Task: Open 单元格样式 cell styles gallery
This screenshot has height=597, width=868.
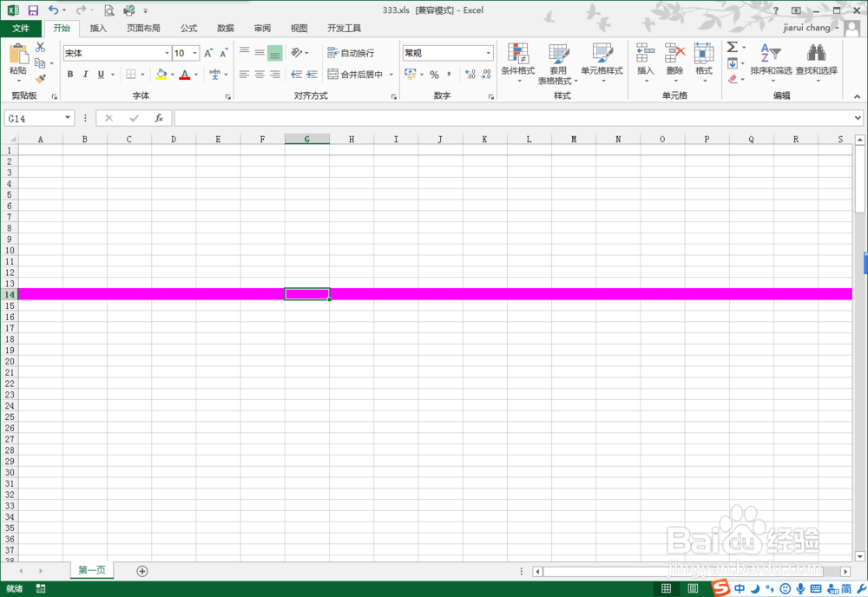Action: pyautogui.click(x=602, y=63)
